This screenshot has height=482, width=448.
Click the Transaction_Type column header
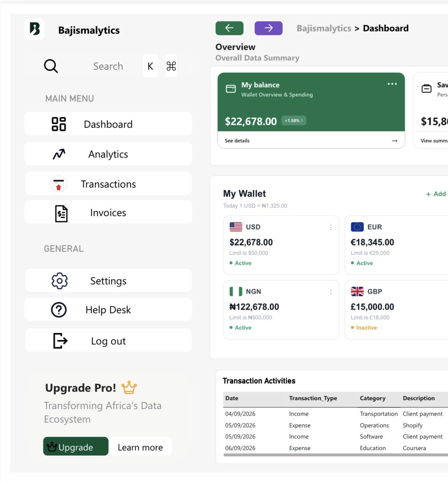click(313, 398)
